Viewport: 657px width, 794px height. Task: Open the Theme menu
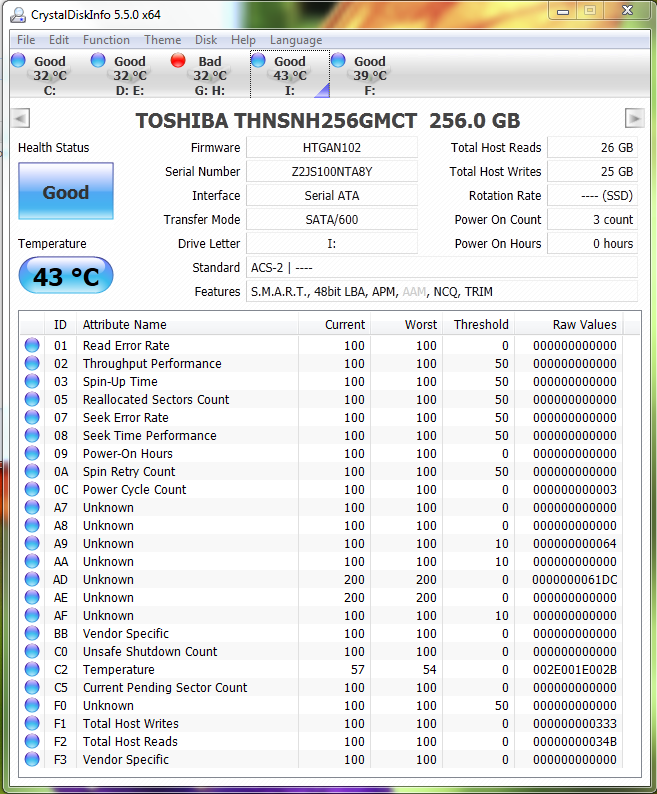[x=162, y=40]
